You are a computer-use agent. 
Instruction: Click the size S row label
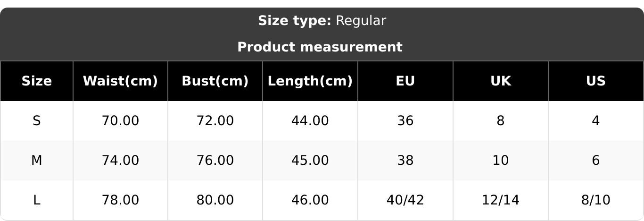point(36,121)
